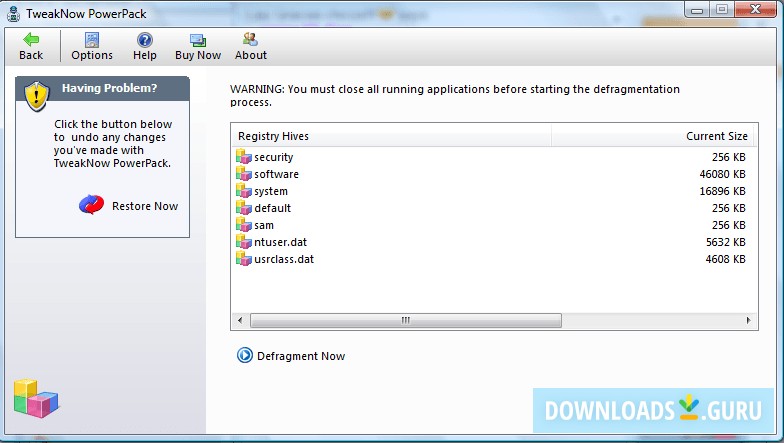Click the Back label in toolbar
This screenshot has height=443, width=784.
[31, 55]
